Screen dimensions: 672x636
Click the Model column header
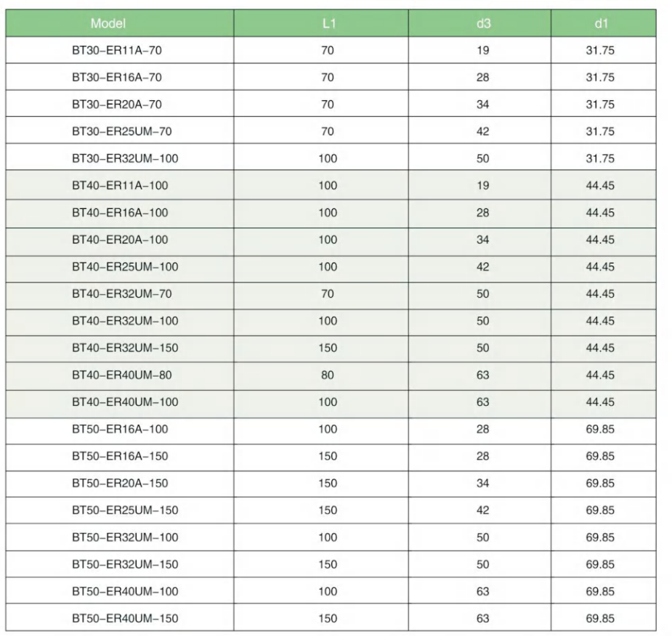(x=108, y=24)
